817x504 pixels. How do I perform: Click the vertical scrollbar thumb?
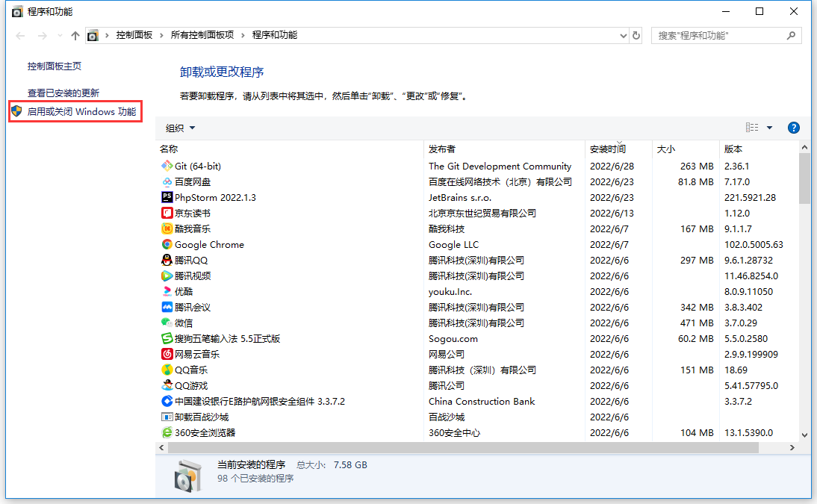coord(804,178)
